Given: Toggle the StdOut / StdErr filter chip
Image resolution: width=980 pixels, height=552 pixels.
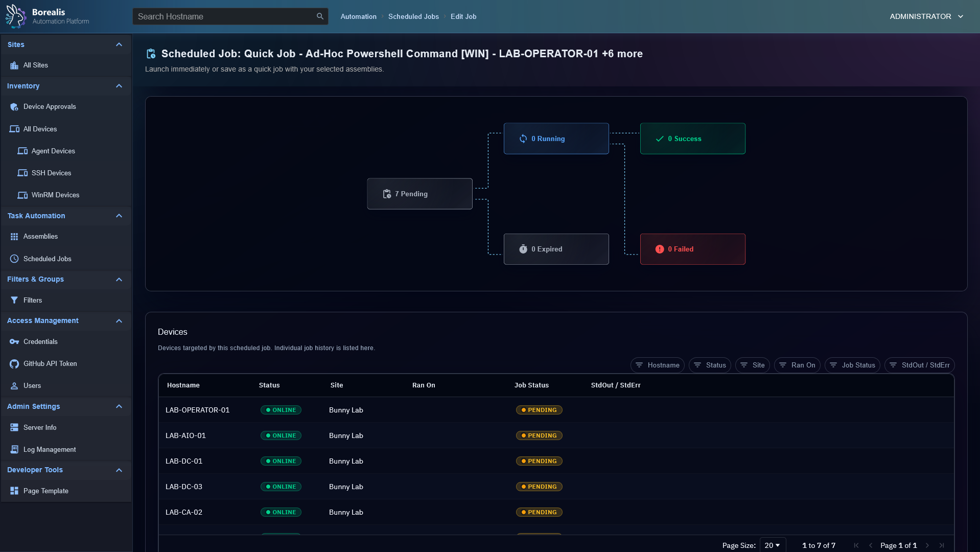Looking at the screenshot, I should point(919,365).
